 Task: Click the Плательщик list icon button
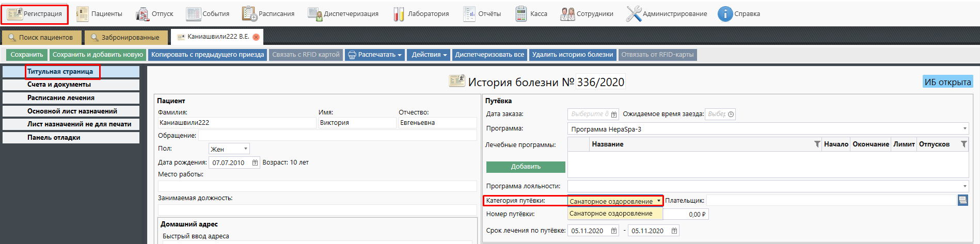[962, 200]
